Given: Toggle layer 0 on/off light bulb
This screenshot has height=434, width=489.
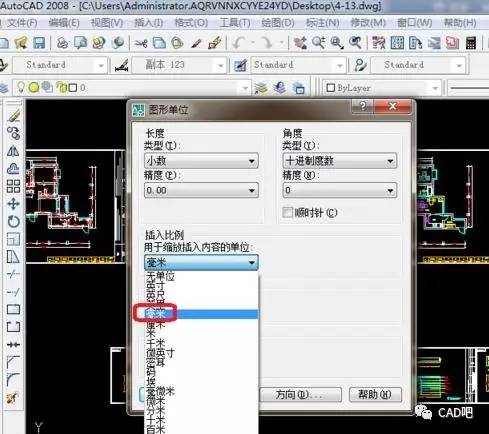Looking at the screenshot, I should 21,87.
